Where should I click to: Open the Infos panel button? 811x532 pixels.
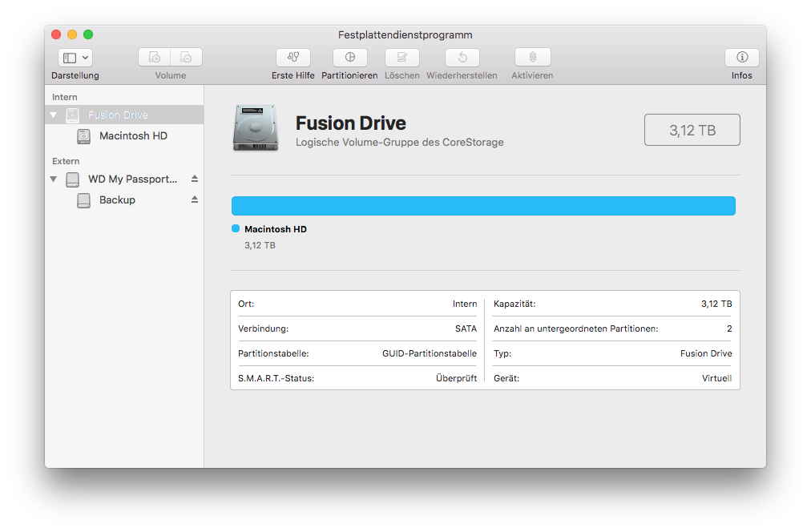pyautogui.click(x=741, y=58)
